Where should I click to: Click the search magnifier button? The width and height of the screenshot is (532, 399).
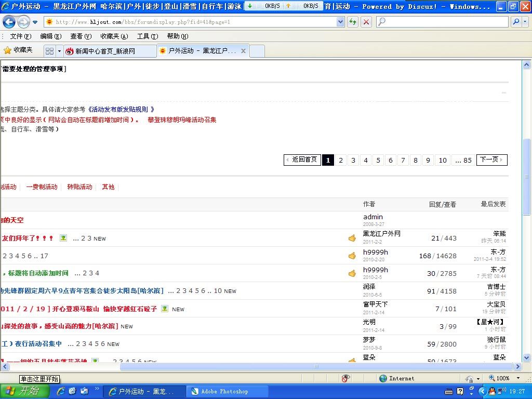[515, 22]
